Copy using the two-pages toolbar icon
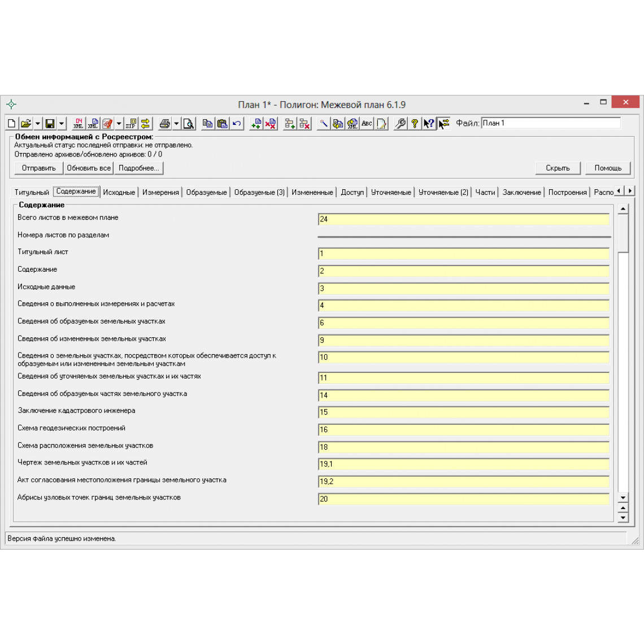 click(x=208, y=123)
